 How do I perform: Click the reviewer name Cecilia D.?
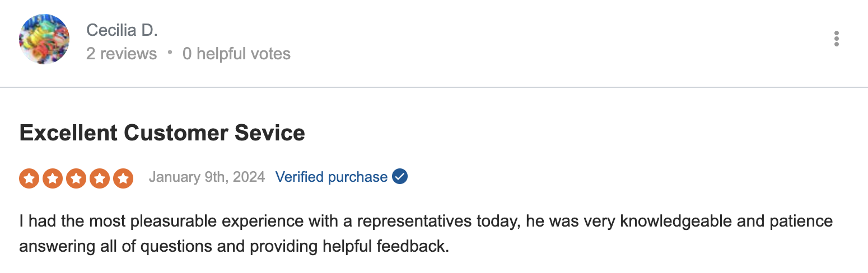[x=122, y=30]
